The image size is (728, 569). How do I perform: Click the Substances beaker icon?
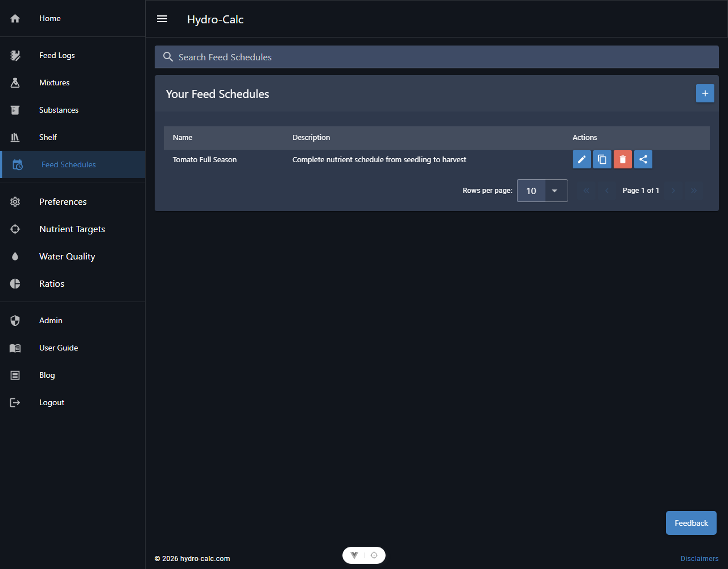tap(15, 110)
